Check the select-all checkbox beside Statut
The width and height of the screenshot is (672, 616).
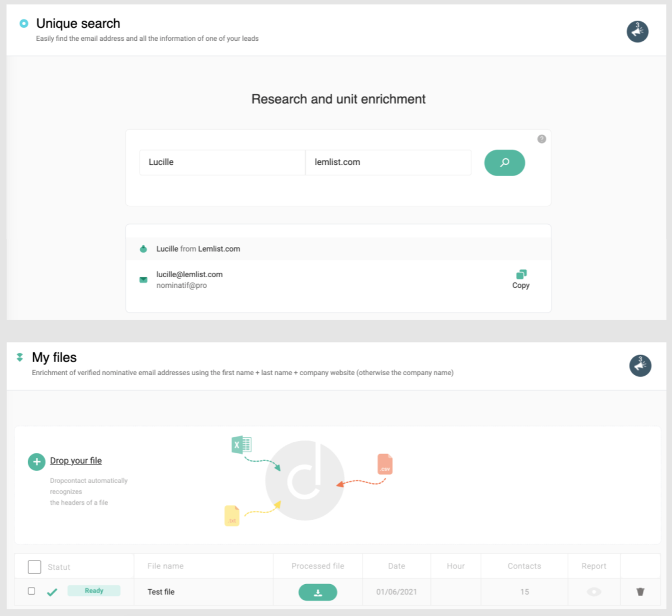point(35,567)
